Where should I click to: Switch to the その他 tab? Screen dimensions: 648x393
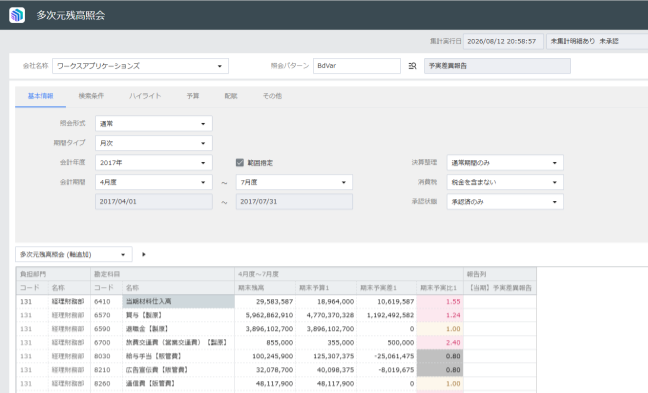click(x=272, y=96)
